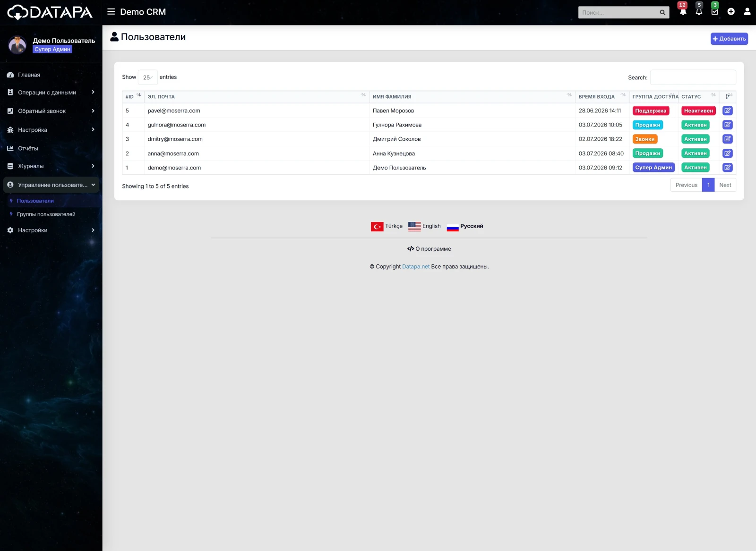Edit user demo@moserra.com via edit icon
This screenshot has width=756, height=551.
728,168
